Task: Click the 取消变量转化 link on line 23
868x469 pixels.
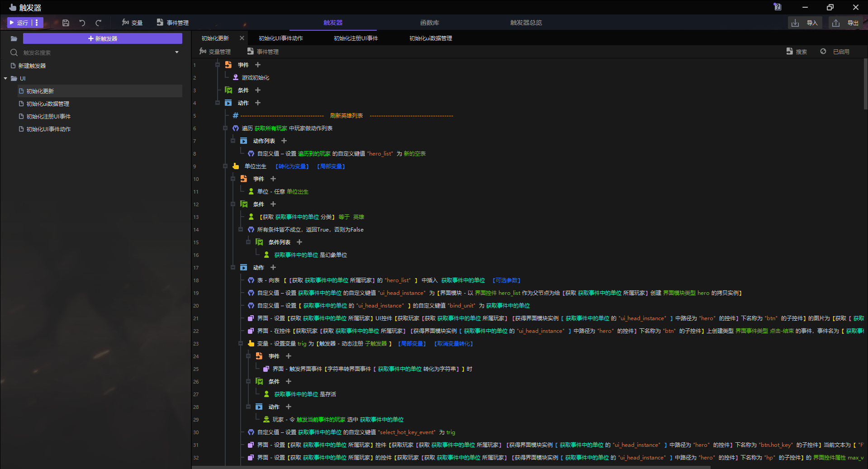Action: coord(454,344)
